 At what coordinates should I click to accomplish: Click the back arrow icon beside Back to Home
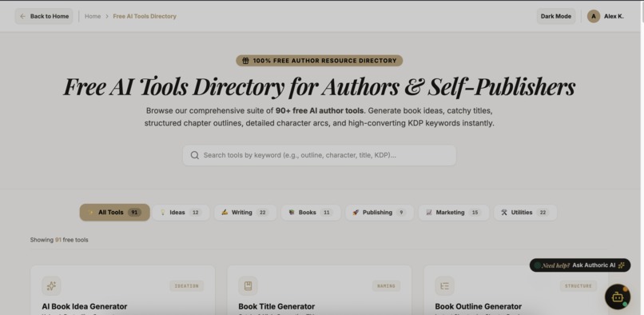pos(23,17)
